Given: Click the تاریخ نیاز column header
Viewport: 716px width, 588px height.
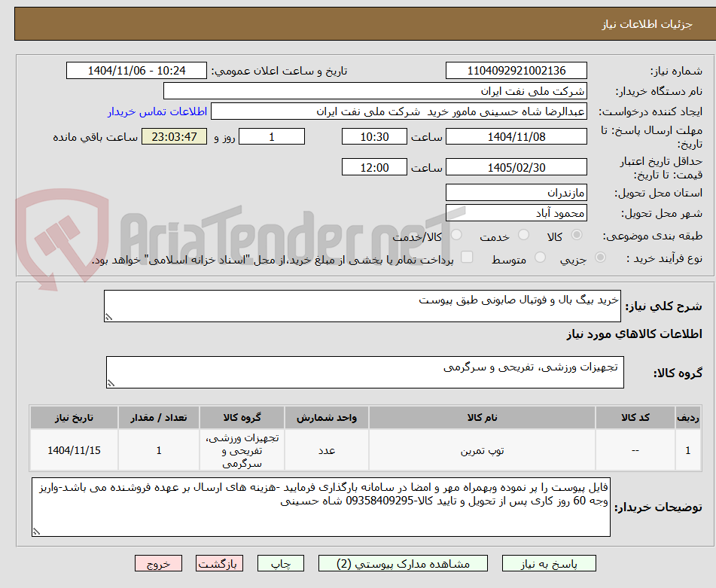Looking at the screenshot, I should (74, 418).
